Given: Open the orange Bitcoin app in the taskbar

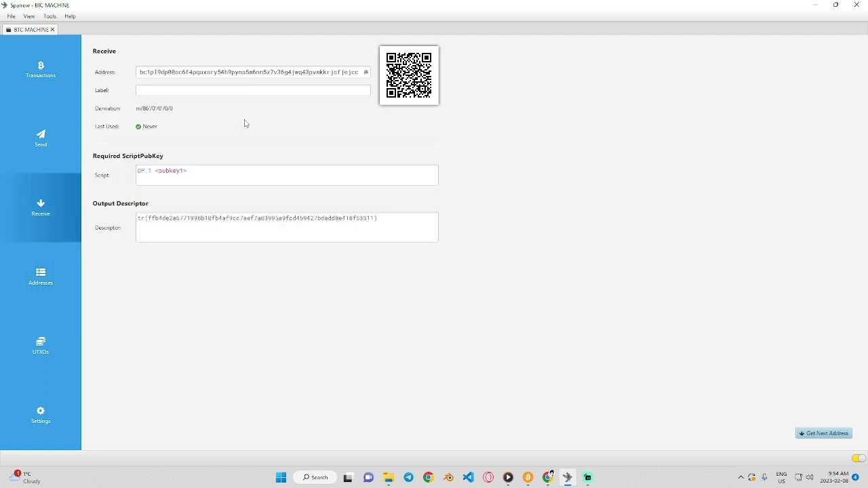Looking at the screenshot, I should 528,477.
